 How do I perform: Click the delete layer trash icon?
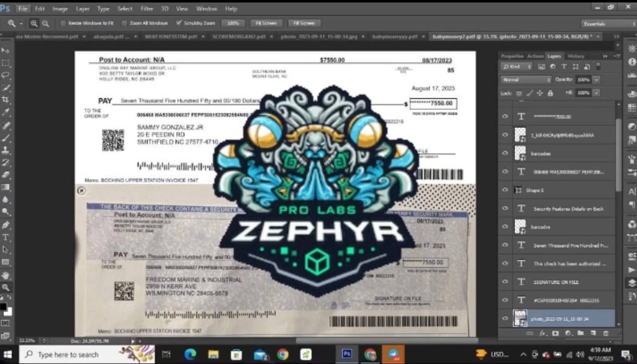coord(605,333)
